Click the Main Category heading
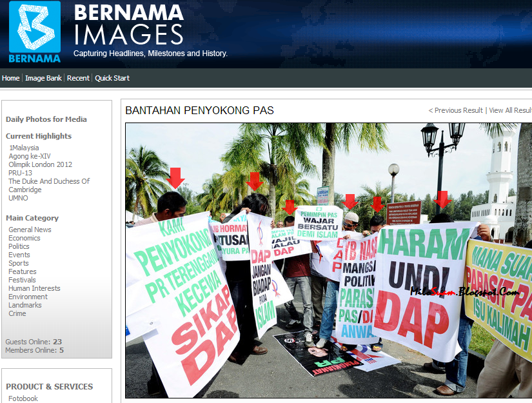The height and width of the screenshot is (403, 532). click(32, 218)
